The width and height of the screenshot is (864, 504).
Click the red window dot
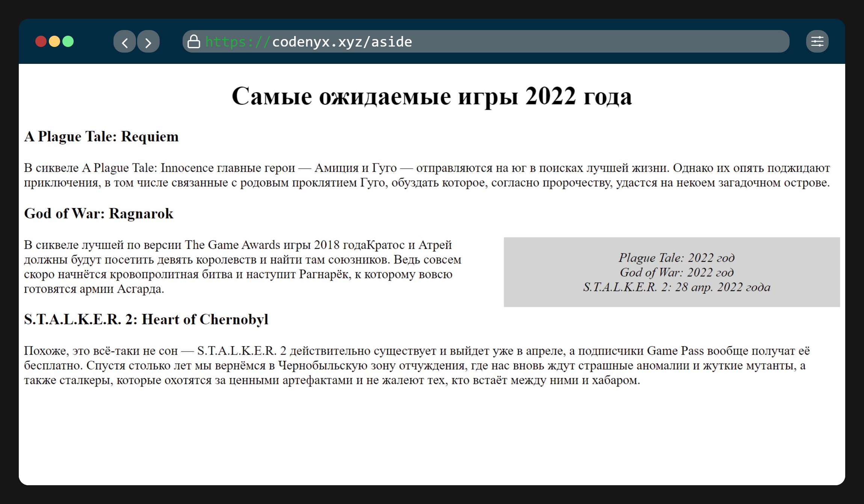click(x=41, y=41)
